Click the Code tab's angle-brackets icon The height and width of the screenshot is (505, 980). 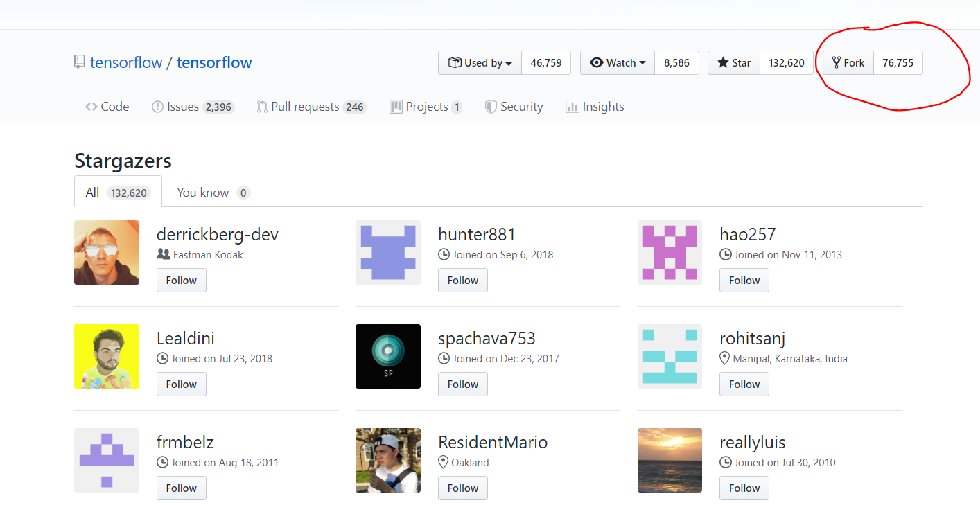[x=91, y=107]
